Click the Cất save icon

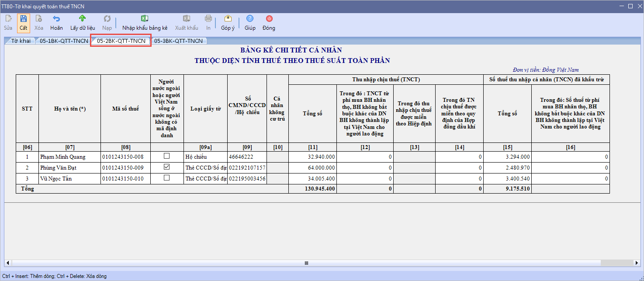(23, 19)
